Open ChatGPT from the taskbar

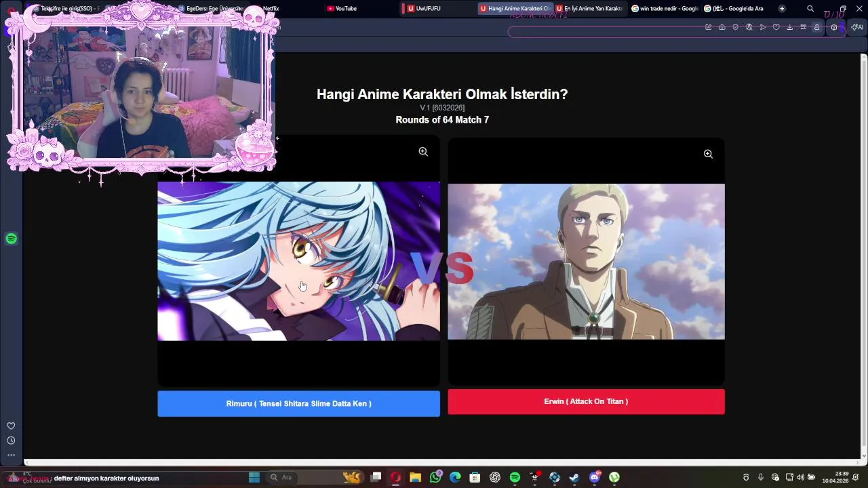coord(495,477)
